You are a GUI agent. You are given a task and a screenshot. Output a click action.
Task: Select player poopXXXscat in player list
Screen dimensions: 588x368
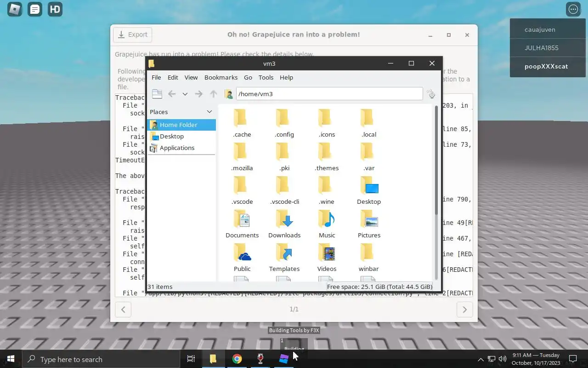[x=548, y=66]
